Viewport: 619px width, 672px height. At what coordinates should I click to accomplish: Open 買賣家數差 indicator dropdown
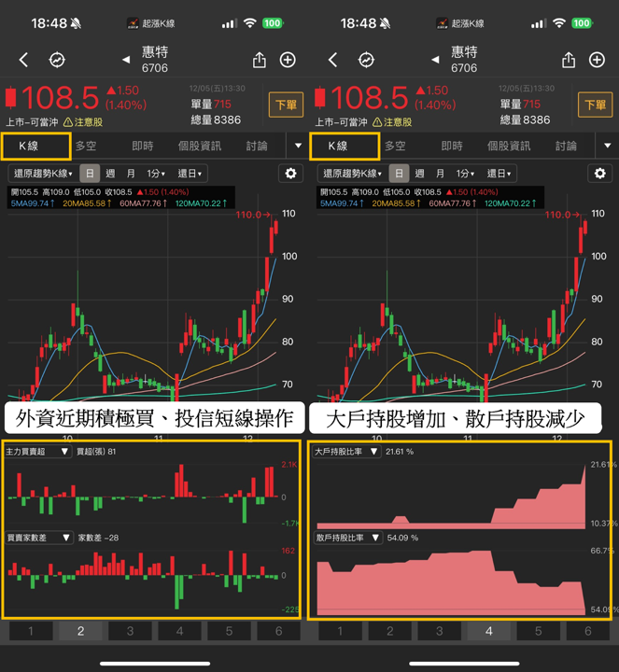point(38,538)
